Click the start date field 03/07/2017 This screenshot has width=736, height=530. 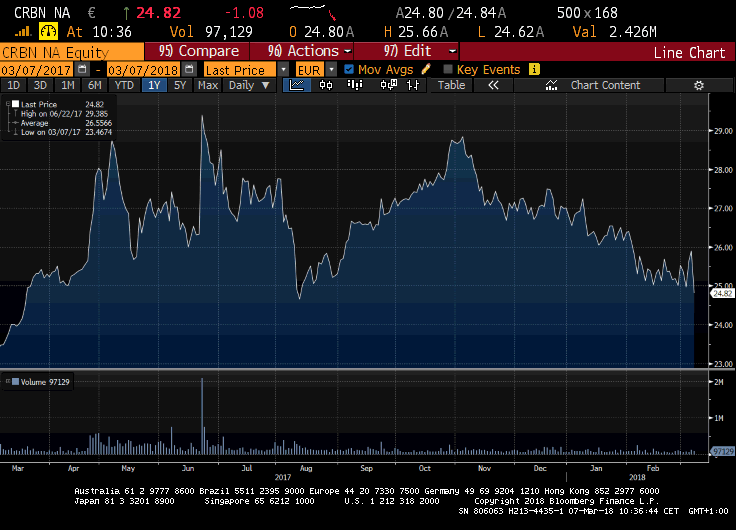pyautogui.click(x=37, y=70)
